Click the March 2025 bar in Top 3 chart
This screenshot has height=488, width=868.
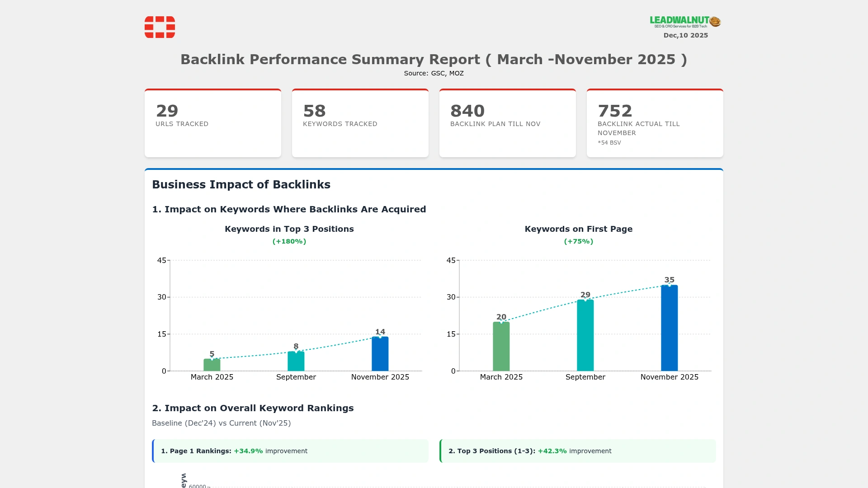coord(212,365)
